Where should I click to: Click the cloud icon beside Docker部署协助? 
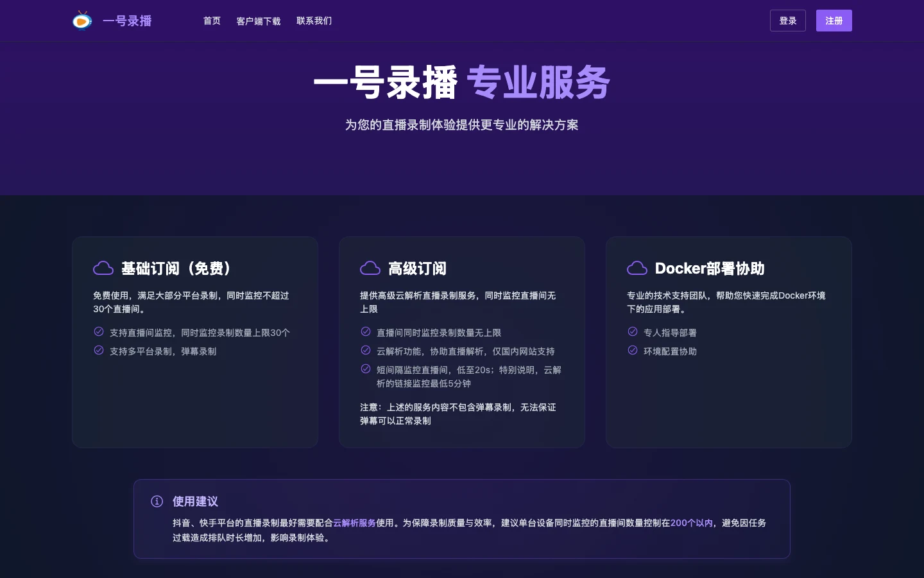(637, 268)
